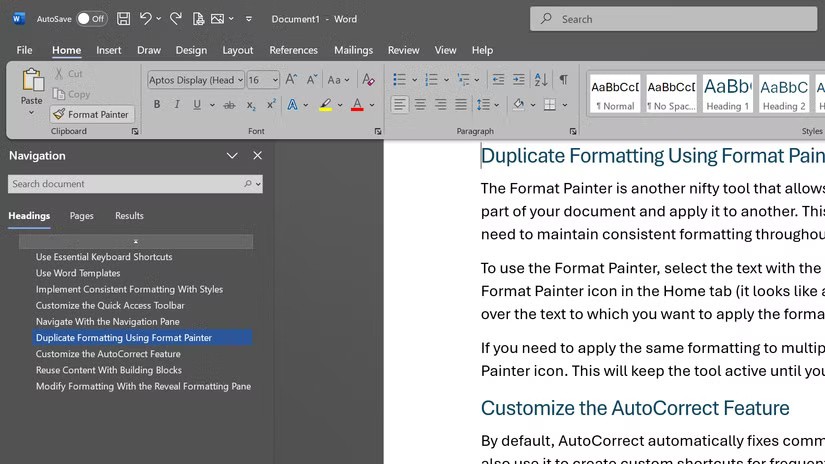
Task: Click in the Search document field
Action: click(125, 184)
